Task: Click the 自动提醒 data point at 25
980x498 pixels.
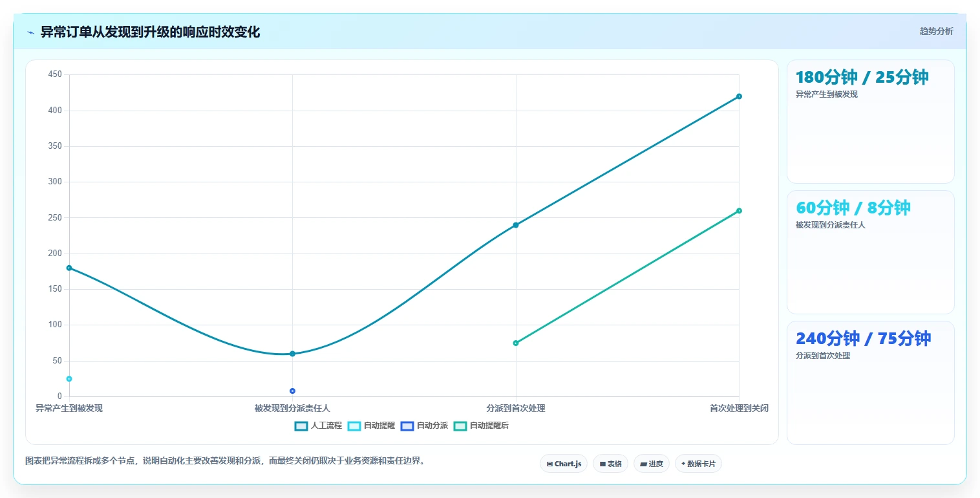Action: 69,379
